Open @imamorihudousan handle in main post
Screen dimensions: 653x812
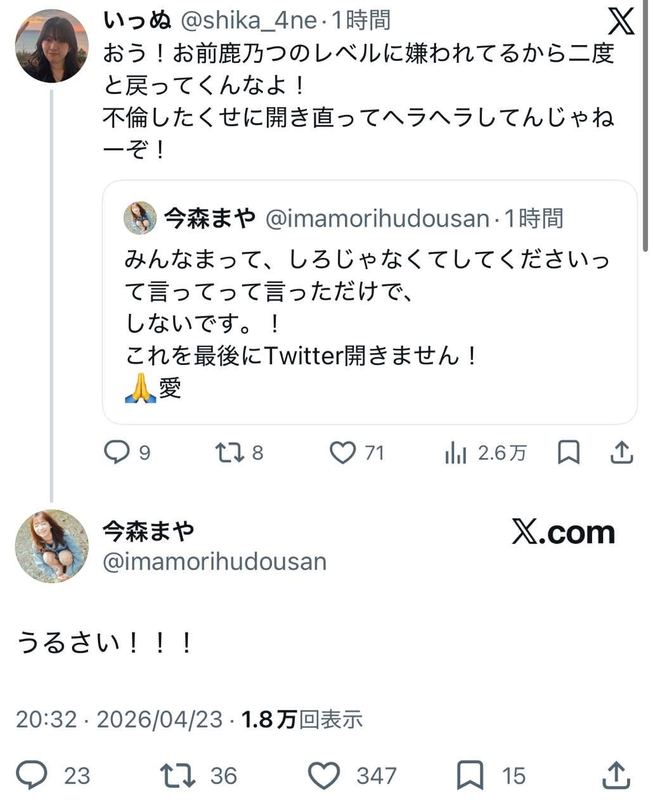214,561
